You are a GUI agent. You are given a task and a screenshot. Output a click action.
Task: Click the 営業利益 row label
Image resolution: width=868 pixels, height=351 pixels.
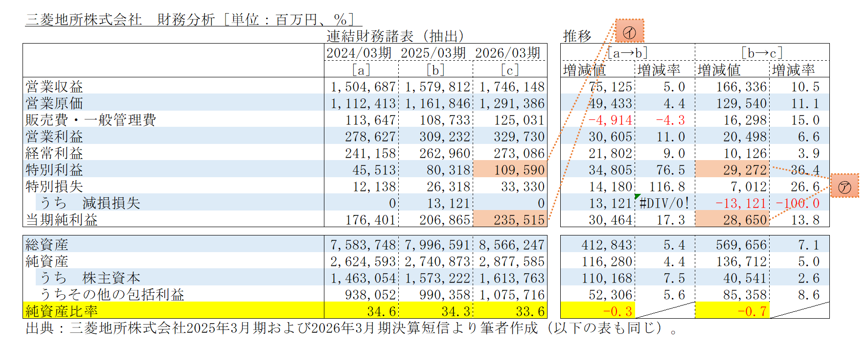coord(54,137)
